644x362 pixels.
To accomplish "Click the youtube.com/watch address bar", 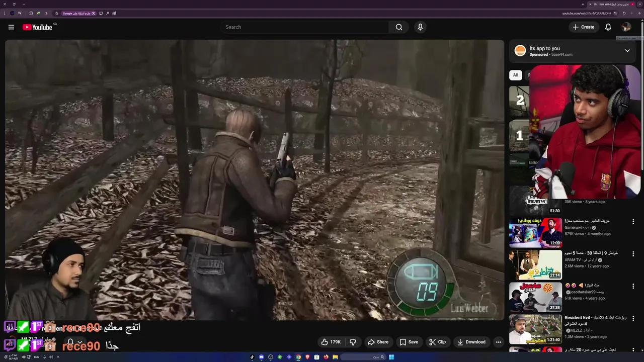I will [586, 13].
